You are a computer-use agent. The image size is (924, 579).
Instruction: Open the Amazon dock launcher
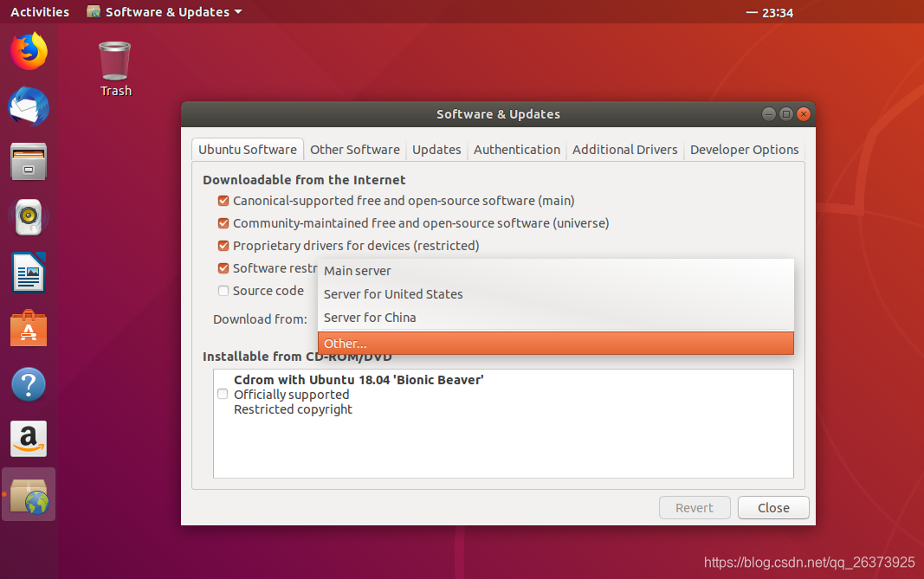point(29,439)
